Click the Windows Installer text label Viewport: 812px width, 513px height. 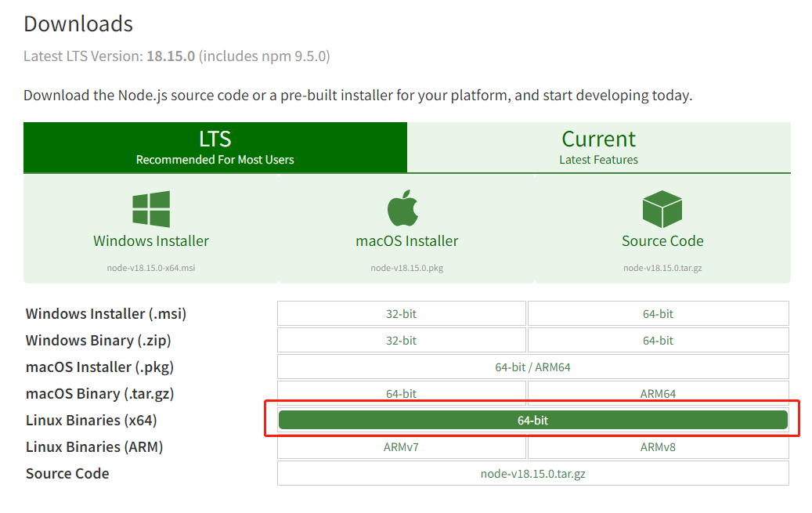point(151,241)
